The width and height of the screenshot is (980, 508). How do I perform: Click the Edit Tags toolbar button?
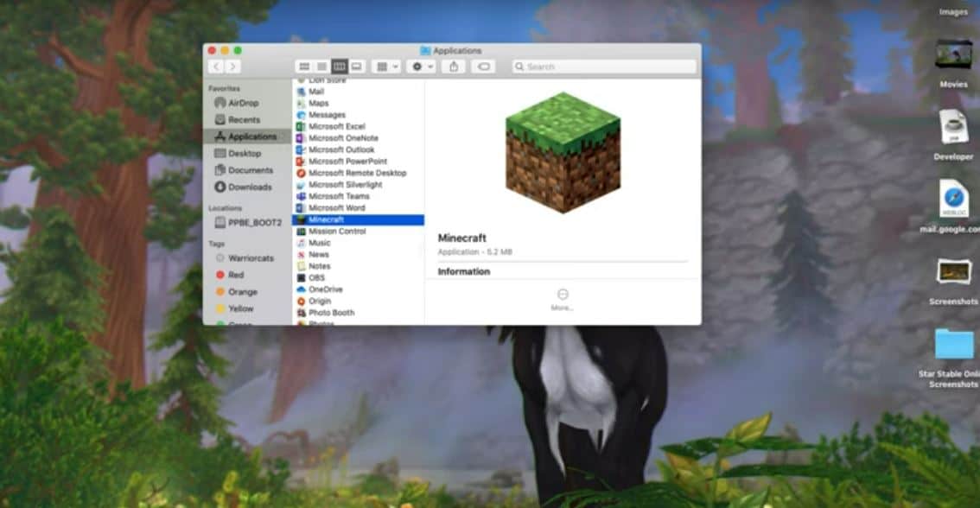pos(484,67)
